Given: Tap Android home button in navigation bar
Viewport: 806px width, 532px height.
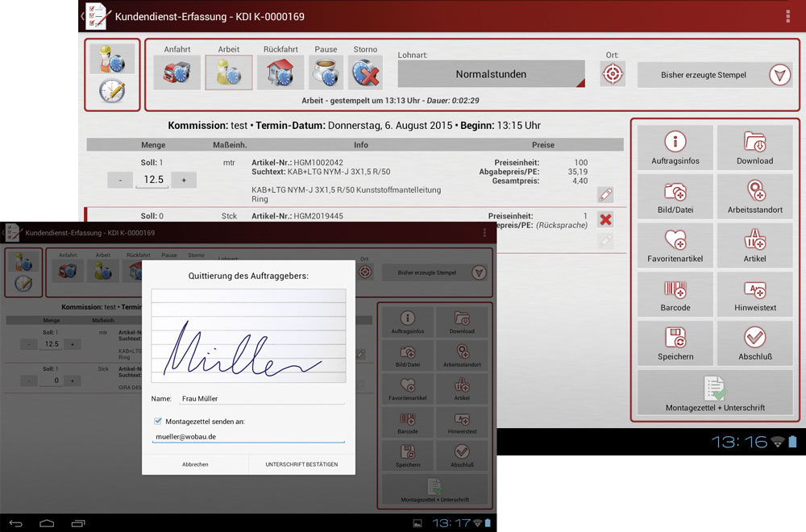Looking at the screenshot, I should coord(47,523).
